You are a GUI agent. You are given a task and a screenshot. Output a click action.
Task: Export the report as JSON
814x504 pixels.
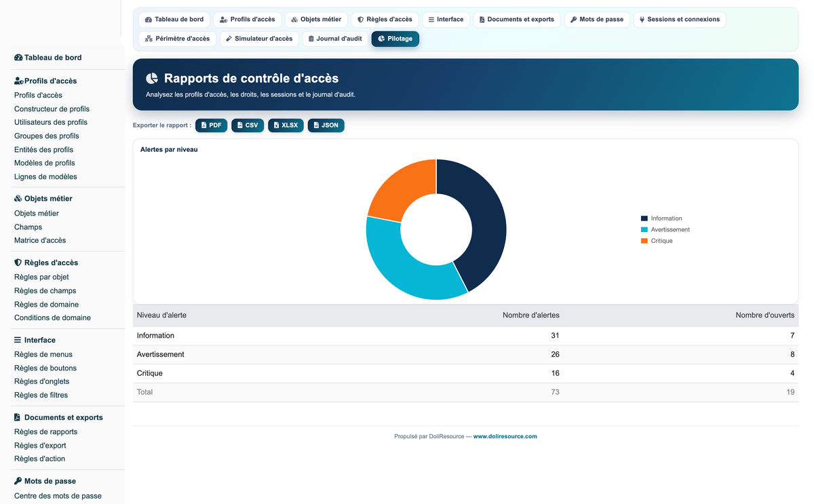pos(326,125)
